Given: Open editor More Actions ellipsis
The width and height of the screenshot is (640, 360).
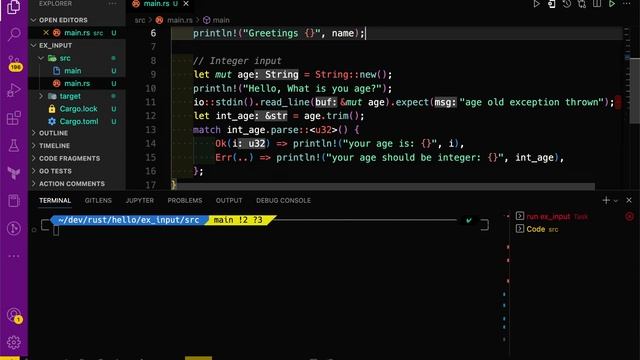Looking at the screenshot, I should (627, 4).
